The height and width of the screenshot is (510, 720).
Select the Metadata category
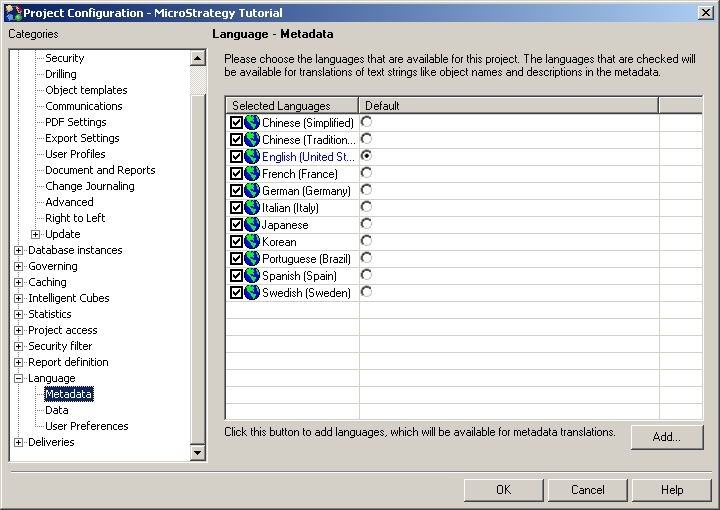click(x=68, y=394)
